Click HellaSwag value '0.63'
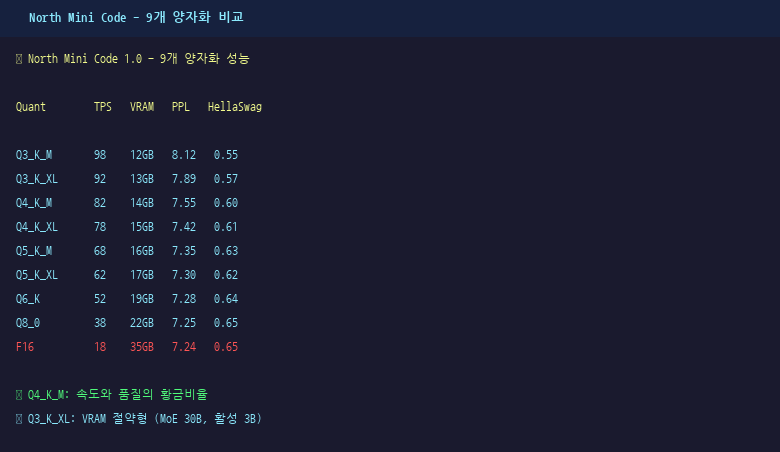 [x=226, y=251]
